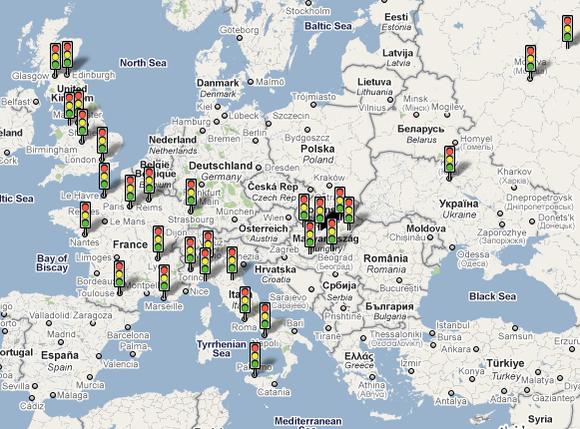Click the Stockholm city dot
The height and width of the screenshot is (429, 580).
point(308,3)
